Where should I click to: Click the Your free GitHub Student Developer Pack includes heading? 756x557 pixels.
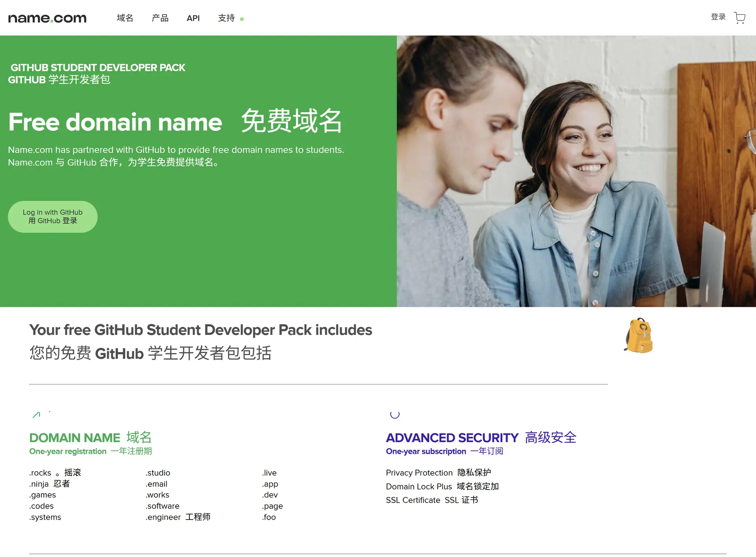click(201, 330)
